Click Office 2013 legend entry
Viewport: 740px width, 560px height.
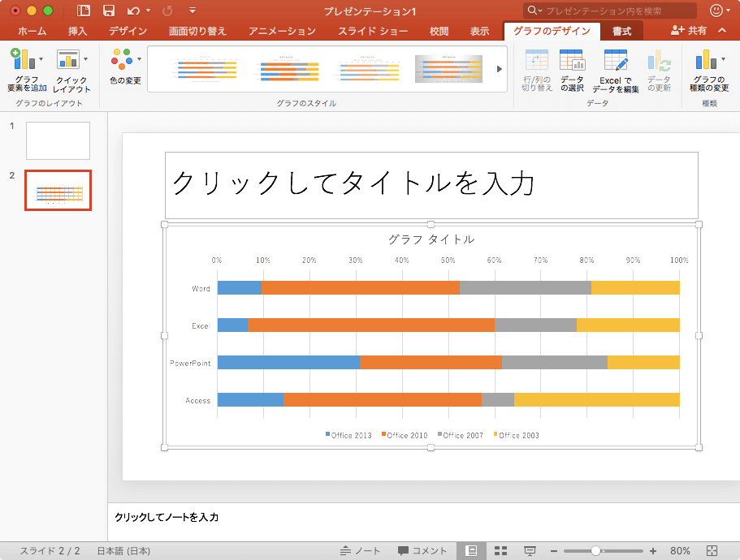point(348,435)
